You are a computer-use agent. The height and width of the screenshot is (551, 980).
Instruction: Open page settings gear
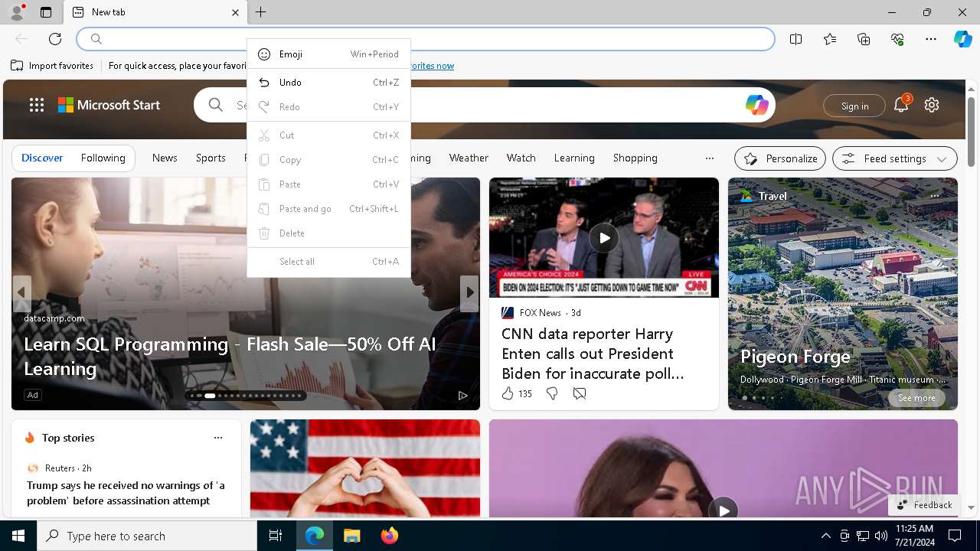(x=932, y=106)
